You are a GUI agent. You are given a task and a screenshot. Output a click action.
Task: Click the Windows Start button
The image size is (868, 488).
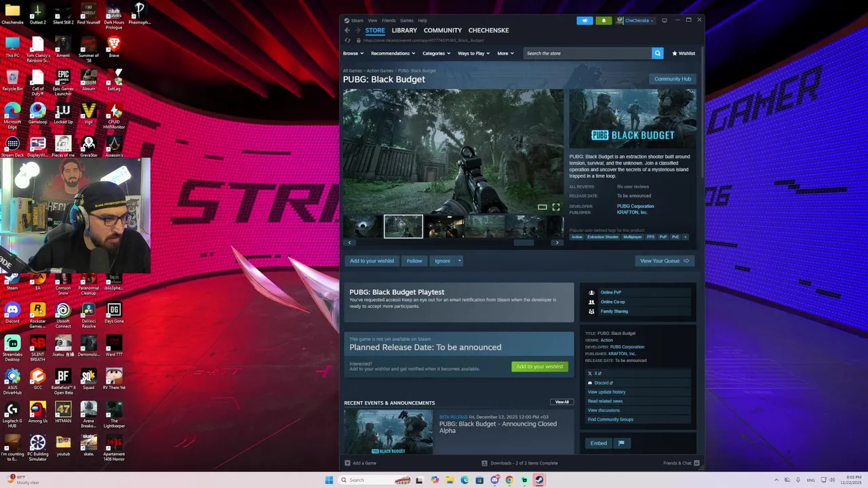pos(329,480)
